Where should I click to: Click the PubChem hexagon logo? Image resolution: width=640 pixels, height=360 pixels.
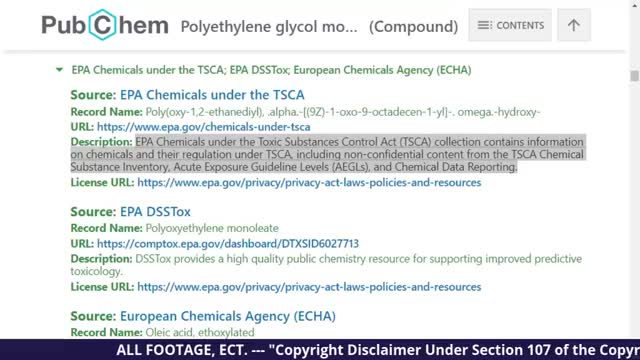[x=104, y=25]
